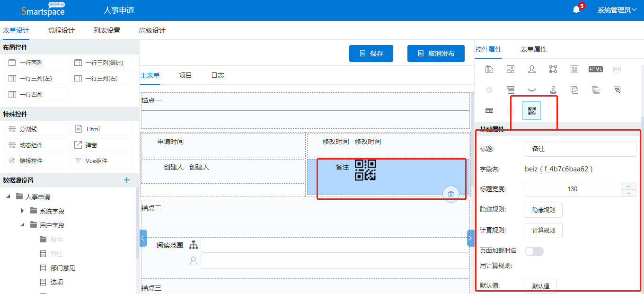Increase 标题宽度 value with up arrow
644x294 pixels.
coord(628,186)
